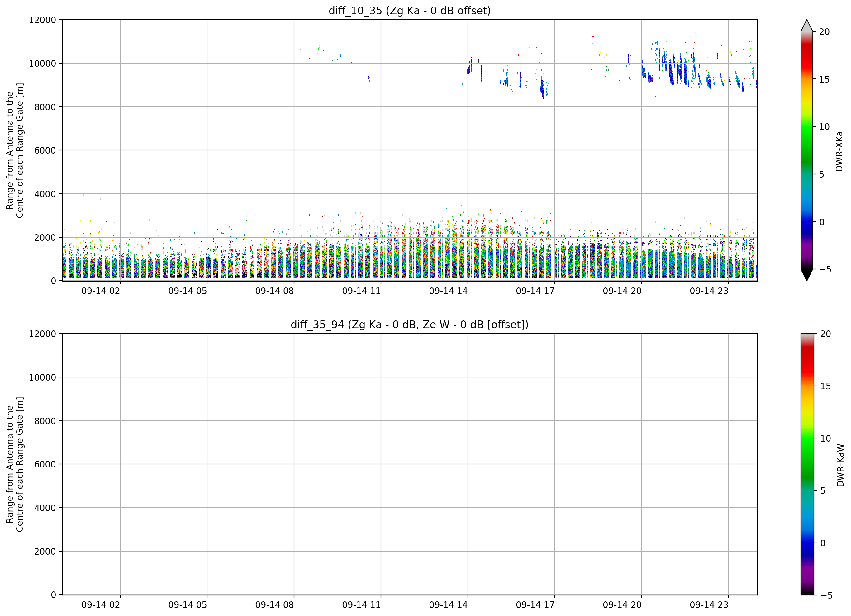Click the 20 tick on the DWR-XKa colorbar
Image resolution: width=851 pixels, height=616 pixels.
tap(824, 32)
